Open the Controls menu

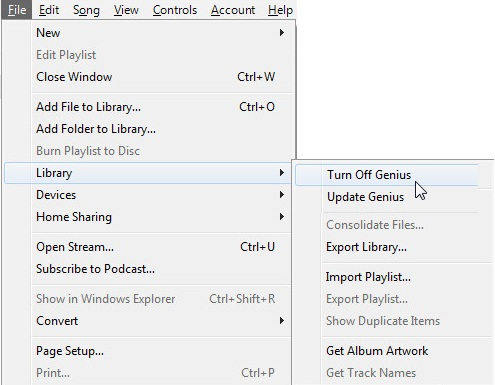pyautogui.click(x=175, y=10)
